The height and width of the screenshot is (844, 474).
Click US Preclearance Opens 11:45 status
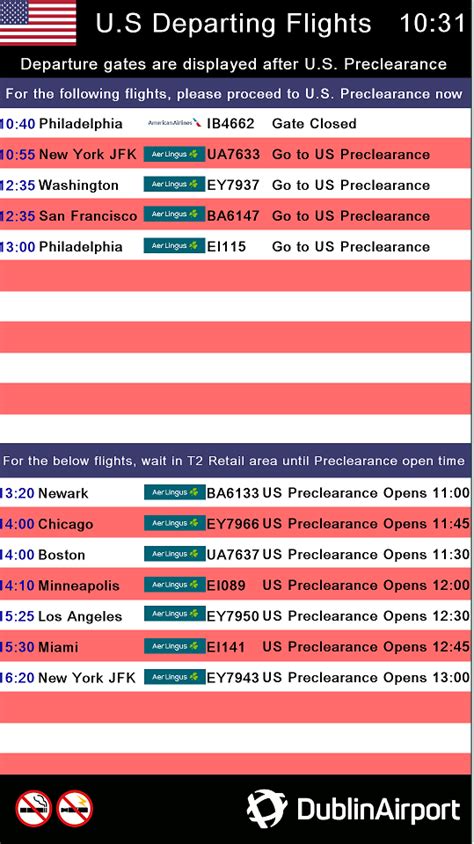[x=366, y=524]
